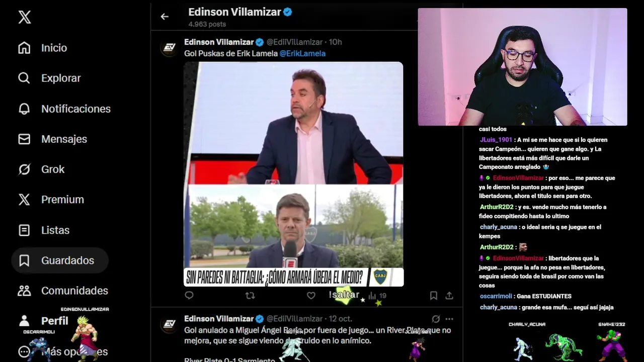
Task: Open Edinson Villamizar avatar on first post
Action: [x=170, y=47]
